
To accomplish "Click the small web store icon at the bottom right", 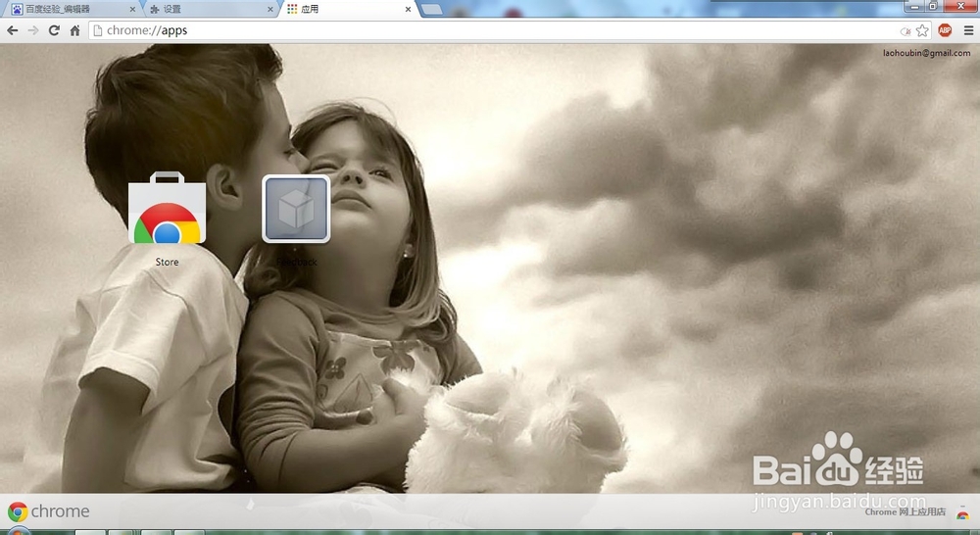I will coord(962,512).
